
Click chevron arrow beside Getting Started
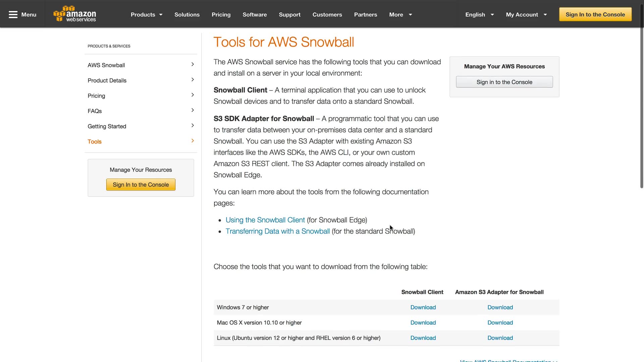click(x=193, y=126)
